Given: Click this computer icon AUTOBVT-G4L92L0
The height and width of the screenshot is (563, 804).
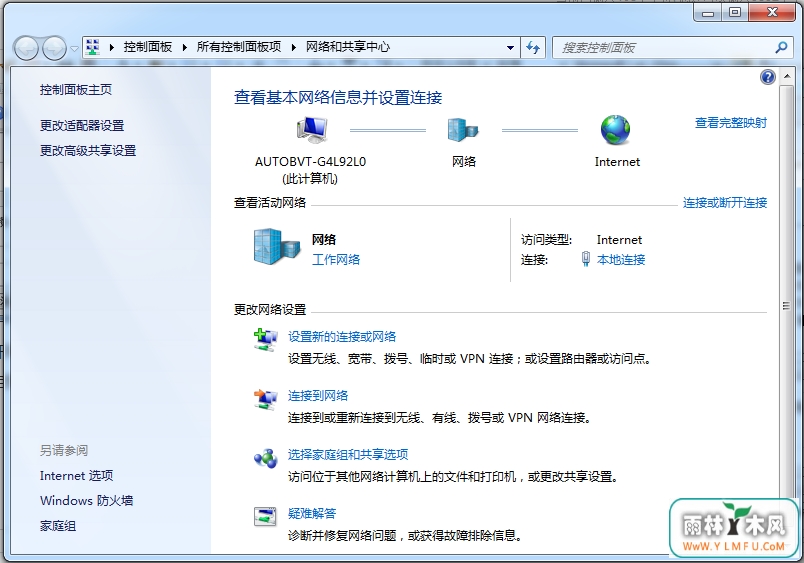Looking at the screenshot, I should point(312,129).
